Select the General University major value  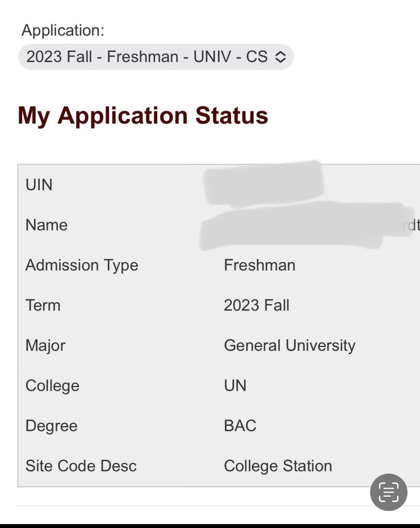[290, 346]
